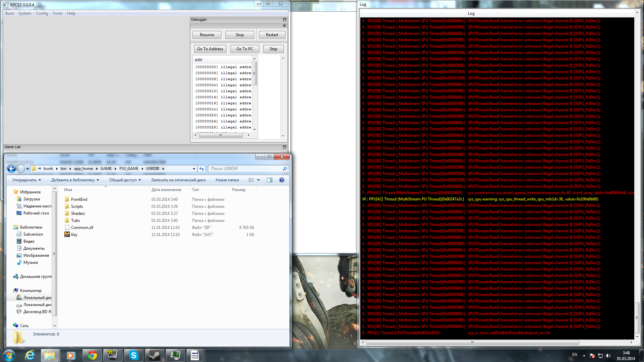Image resolution: width=644 pixels, height=362 pixels.
Task: Click the Internet Explorer taskbar icon
Action: click(30, 355)
